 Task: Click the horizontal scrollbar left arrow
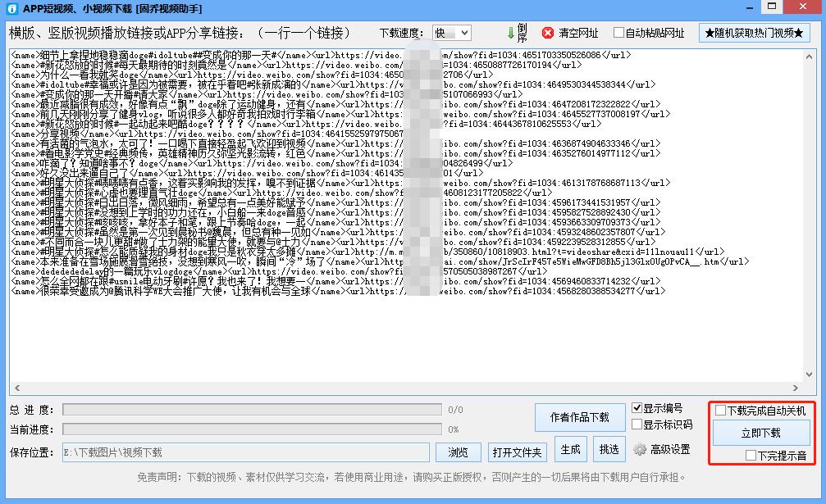pyautogui.click(x=17, y=388)
